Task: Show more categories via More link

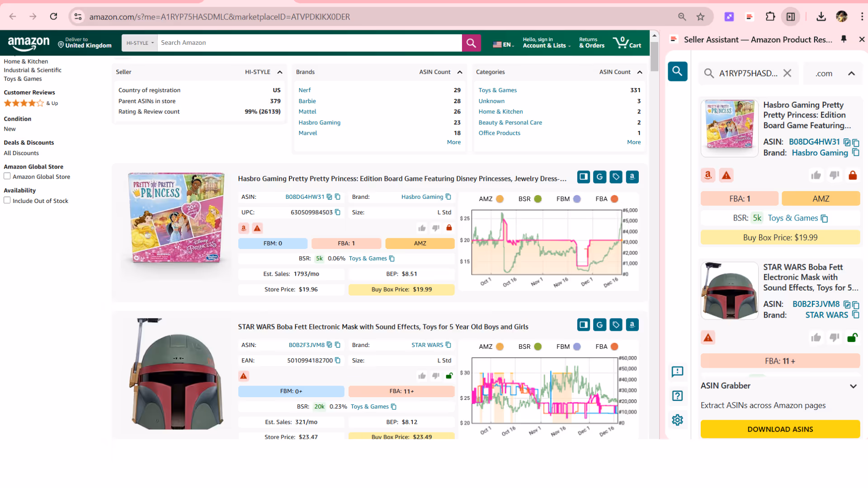Action: (633, 142)
